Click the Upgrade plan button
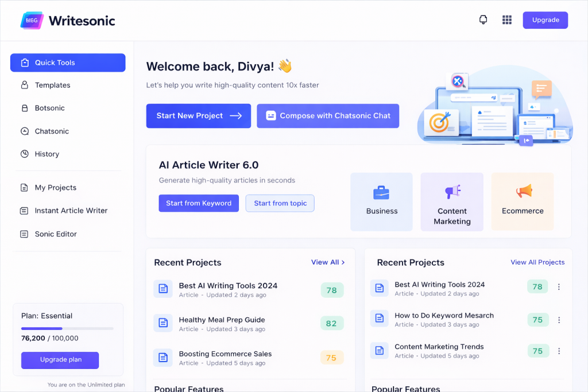The width and height of the screenshot is (588, 392). click(x=60, y=360)
